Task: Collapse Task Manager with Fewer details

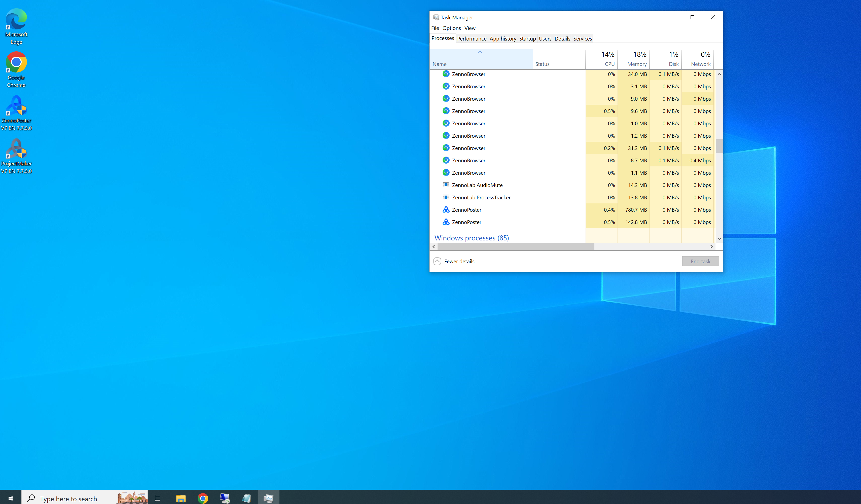Action: (454, 261)
